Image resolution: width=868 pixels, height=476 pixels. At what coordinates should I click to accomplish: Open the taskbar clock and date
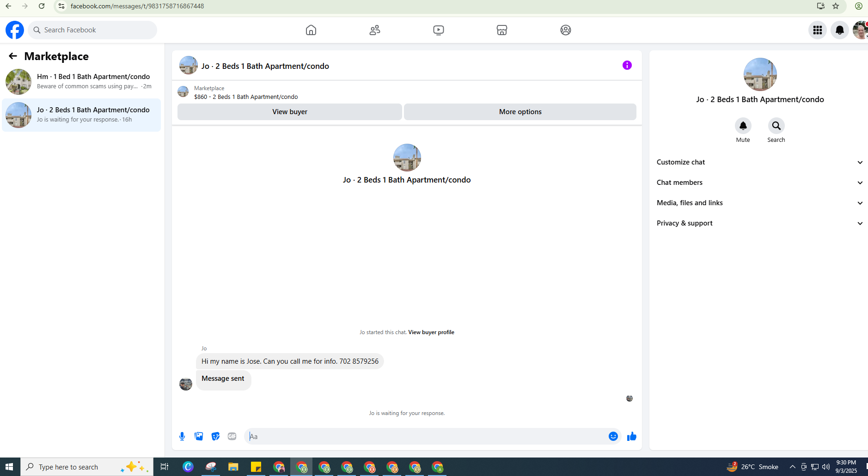pyautogui.click(x=846, y=467)
